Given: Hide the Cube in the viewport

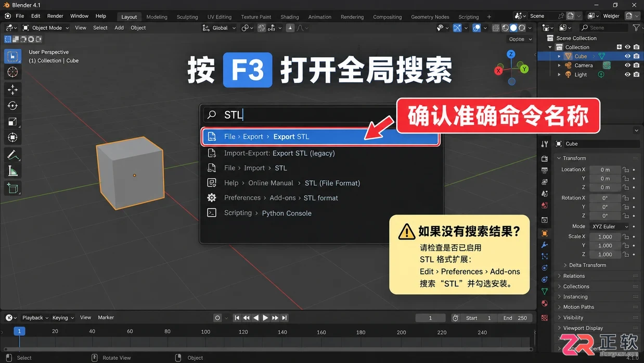Looking at the screenshot, I should (627, 56).
